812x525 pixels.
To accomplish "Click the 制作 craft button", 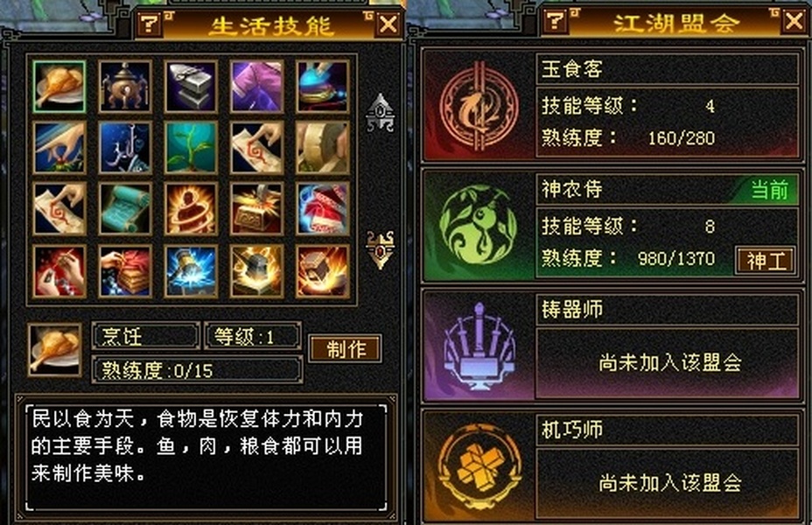I will [x=346, y=348].
